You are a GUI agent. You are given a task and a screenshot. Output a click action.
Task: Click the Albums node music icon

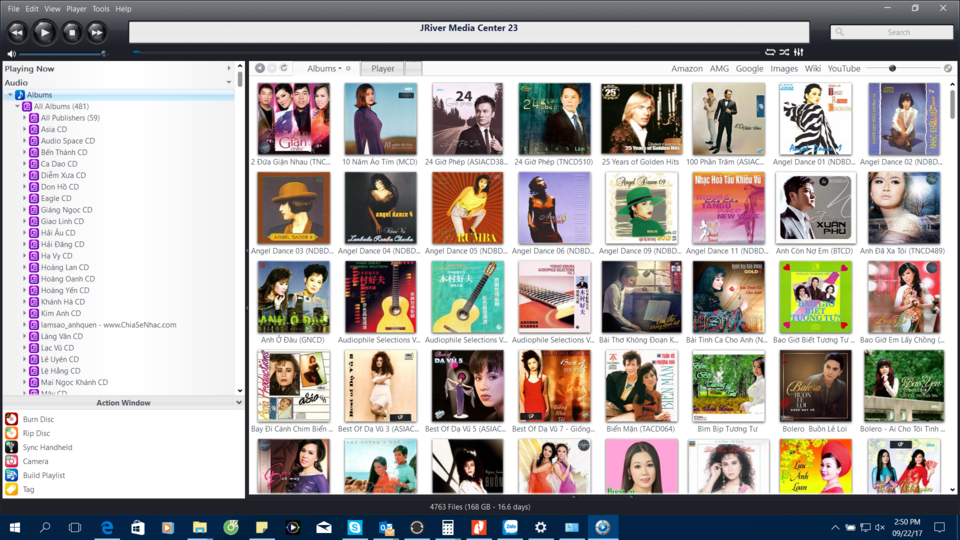[20, 95]
